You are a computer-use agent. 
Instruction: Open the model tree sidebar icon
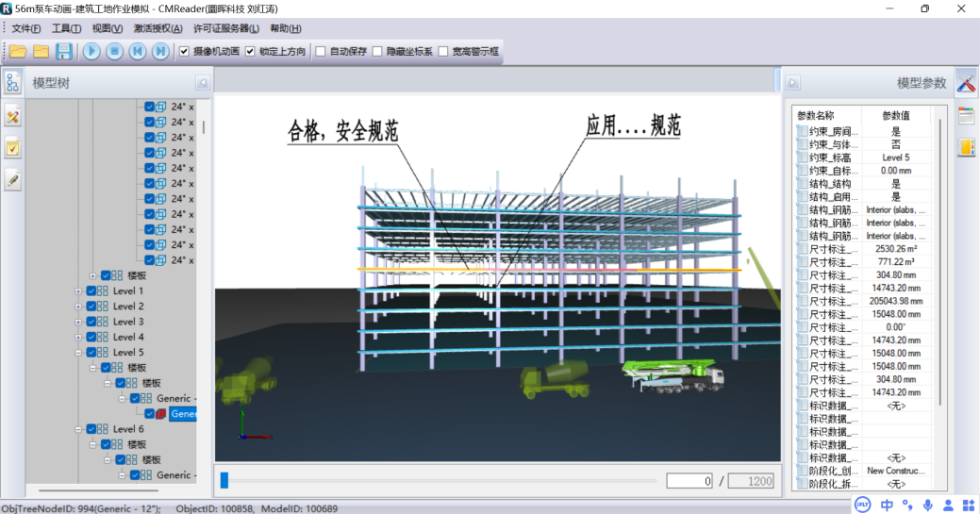tap(12, 82)
